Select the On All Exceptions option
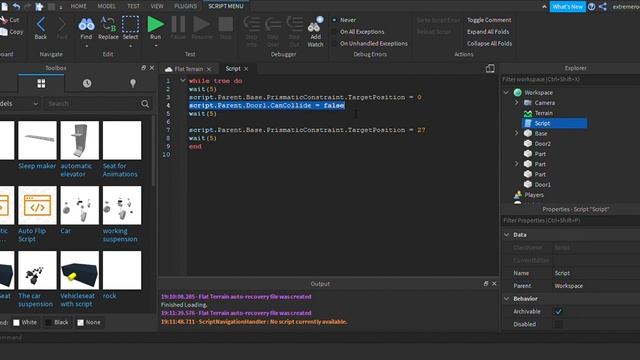The image size is (640, 360). (335, 31)
